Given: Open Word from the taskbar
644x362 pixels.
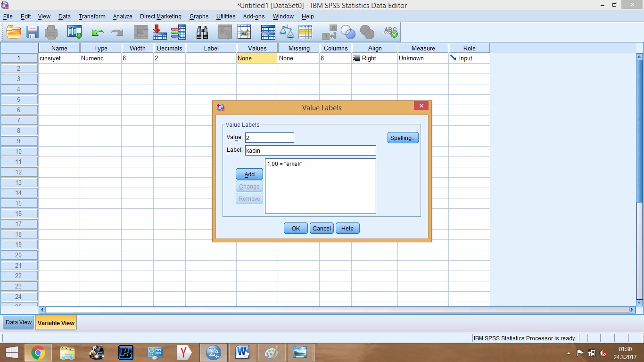Looking at the screenshot, I should pos(243,353).
